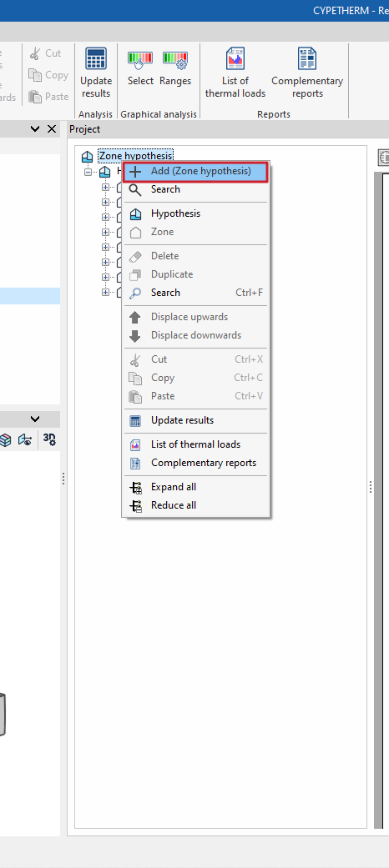Viewport: 389px width, 868px height.
Task: Open List of thermal loads report
Action: tap(235, 73)
